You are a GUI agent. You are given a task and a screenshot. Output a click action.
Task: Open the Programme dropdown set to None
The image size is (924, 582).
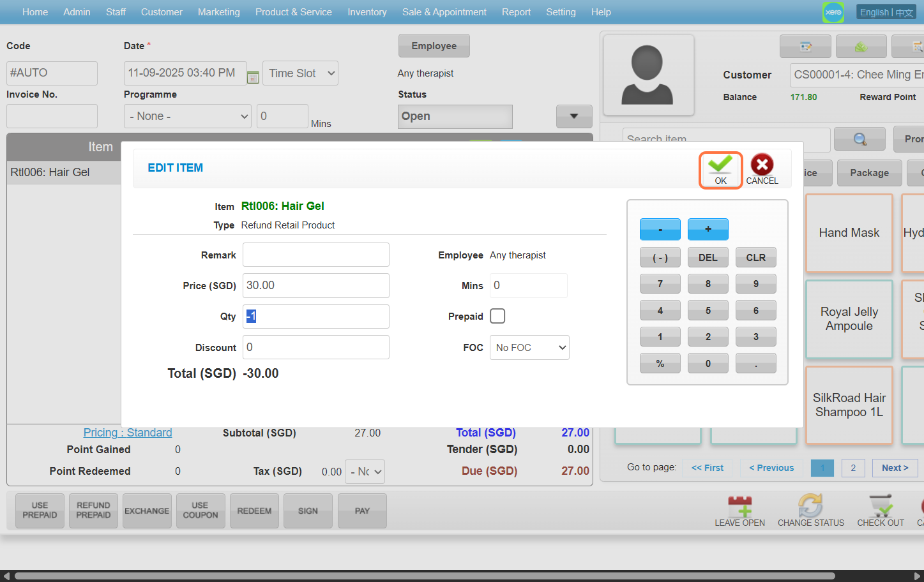(188, 116)
